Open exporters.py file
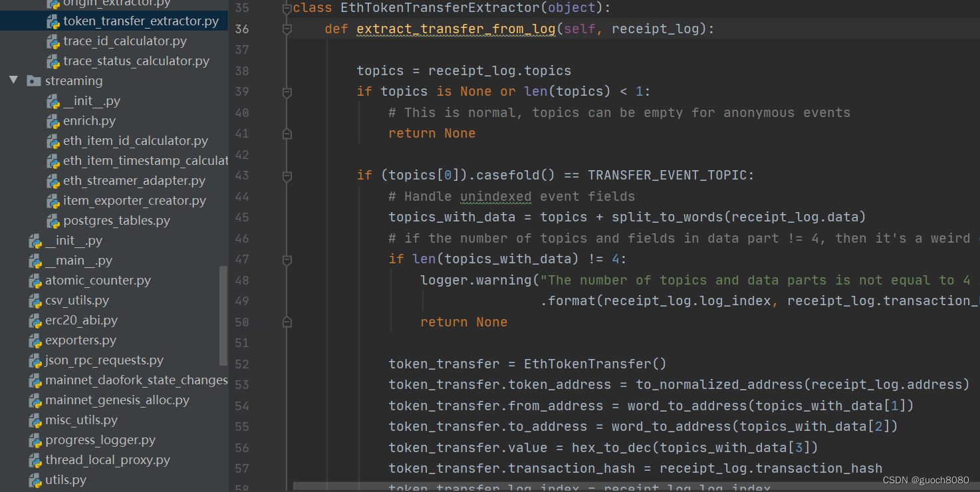The height and width of the screenshot is (492, 980). click(x=81, y=340)
